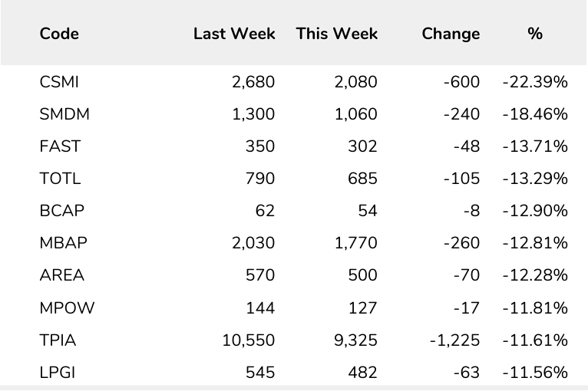Open the MPOW stock row
588x391 pixels.
coord(65,308)
